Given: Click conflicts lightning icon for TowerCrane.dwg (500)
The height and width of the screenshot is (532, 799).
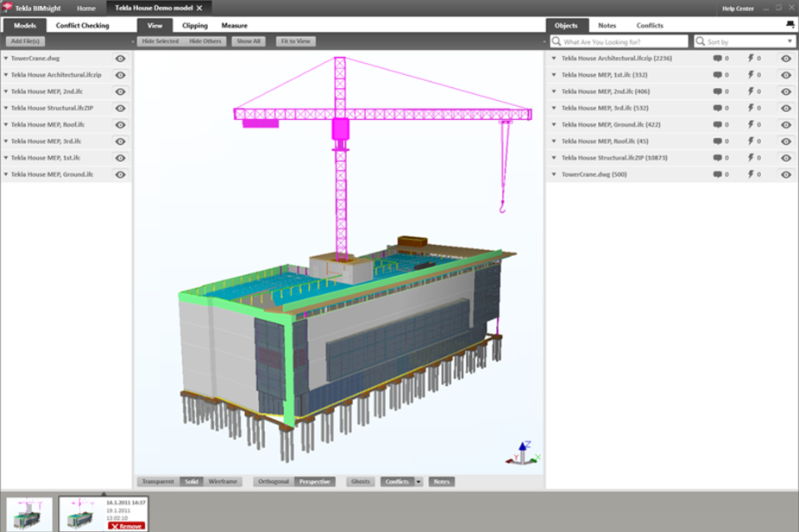Looking at the screenshot, I should point(751,174).
